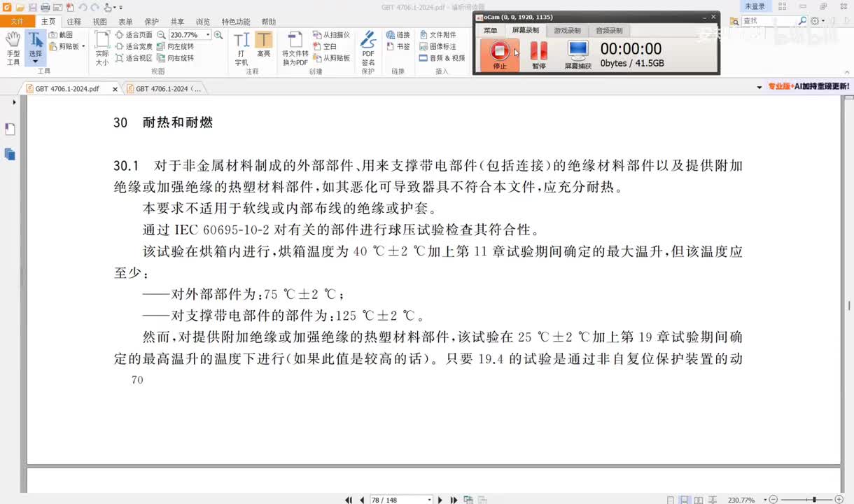Click the vertical scrollbar thumb
This screenshot has height=504, width=854.
[x=849, y=306]
